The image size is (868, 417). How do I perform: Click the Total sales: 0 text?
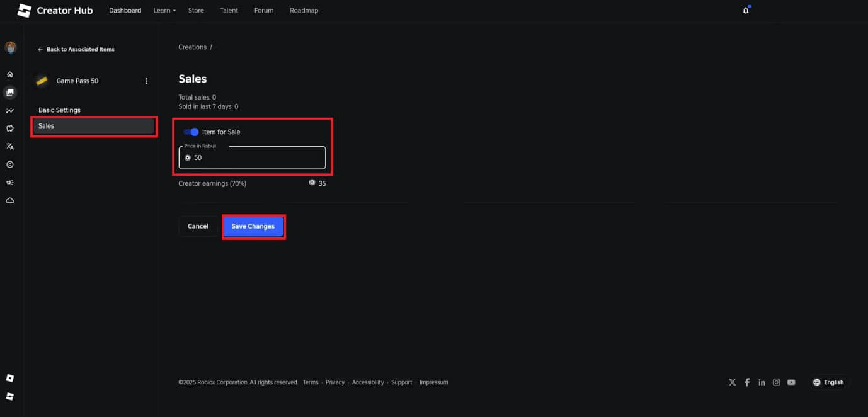tap(197, 97)
